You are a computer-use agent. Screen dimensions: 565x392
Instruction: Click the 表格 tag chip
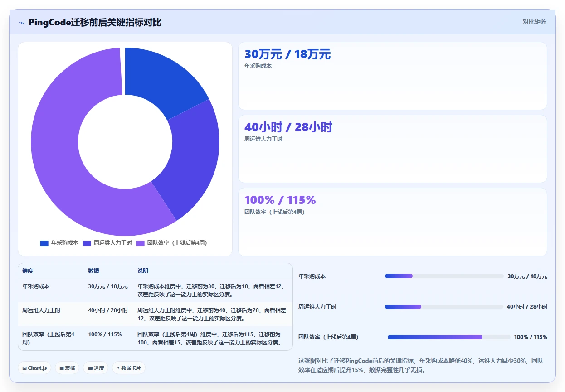67,368
